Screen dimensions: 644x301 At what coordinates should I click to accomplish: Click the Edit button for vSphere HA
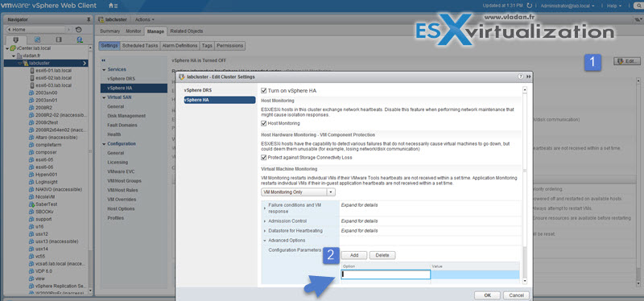coord(626,61)
